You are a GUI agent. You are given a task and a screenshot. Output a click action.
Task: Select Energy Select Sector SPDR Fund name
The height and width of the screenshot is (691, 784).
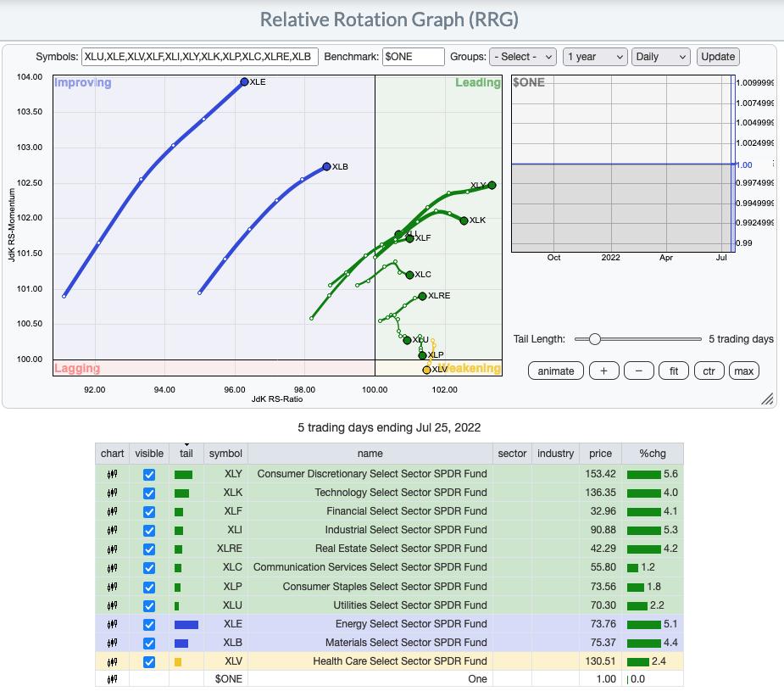[x=411, y=624]
